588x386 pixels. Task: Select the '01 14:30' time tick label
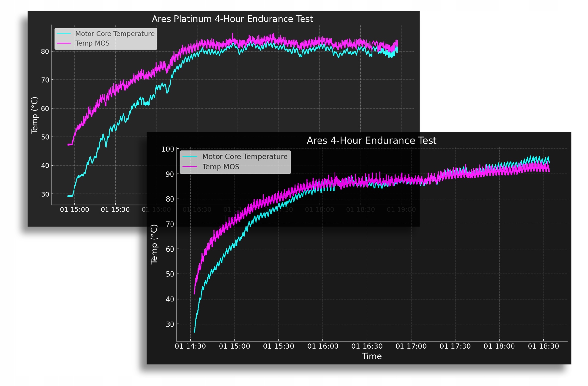click(190, 346)
